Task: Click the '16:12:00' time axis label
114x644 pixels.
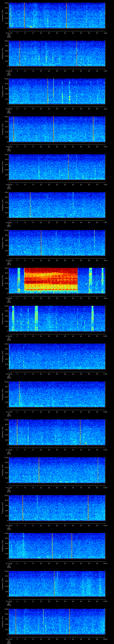Action: [9, 450]
